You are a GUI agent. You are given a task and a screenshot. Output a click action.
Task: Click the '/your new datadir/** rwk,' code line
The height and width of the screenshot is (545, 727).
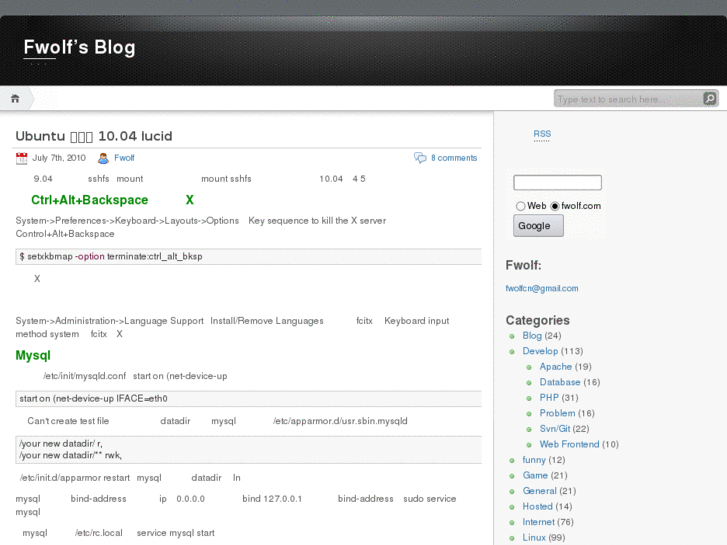70,455
